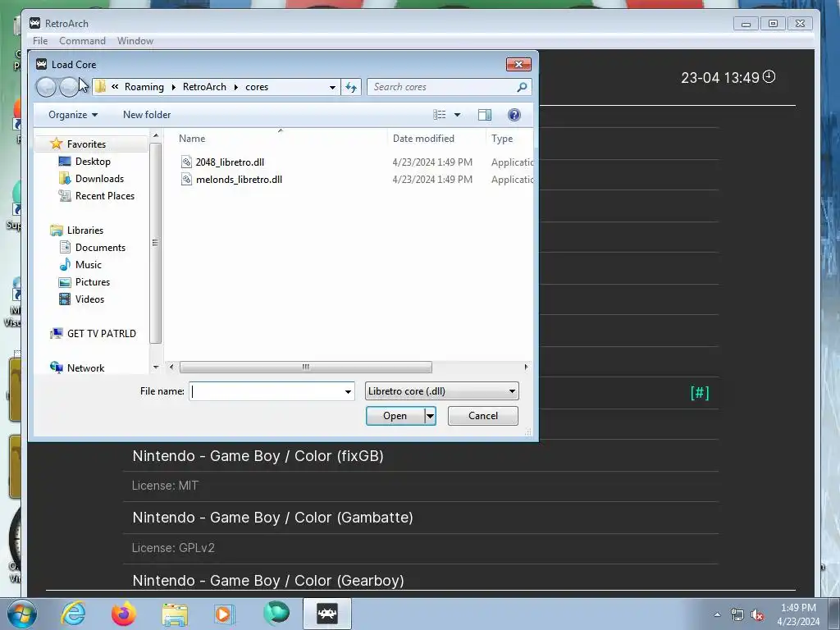Open the File menu in RetroArch
The height and width of the screenshot is (630, 840).
click(x=40, y=41)
